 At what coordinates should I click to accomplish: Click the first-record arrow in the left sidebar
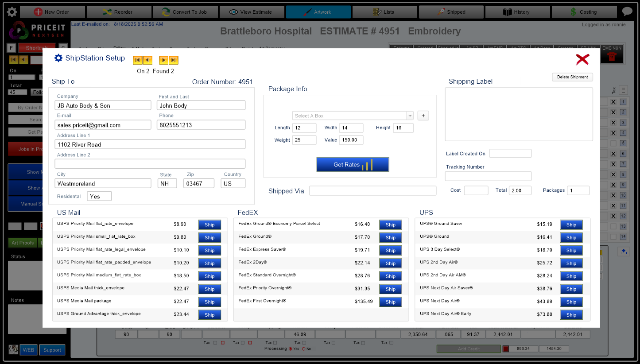[14, 59]
